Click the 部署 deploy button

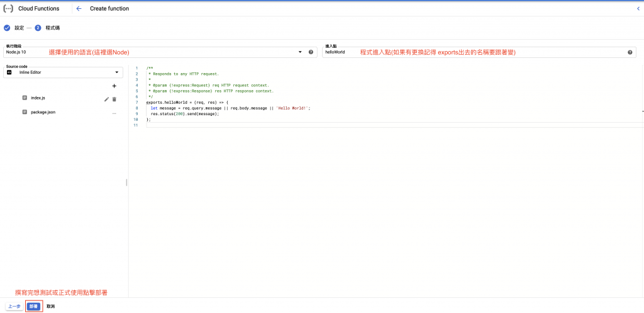tap(34, 307)
